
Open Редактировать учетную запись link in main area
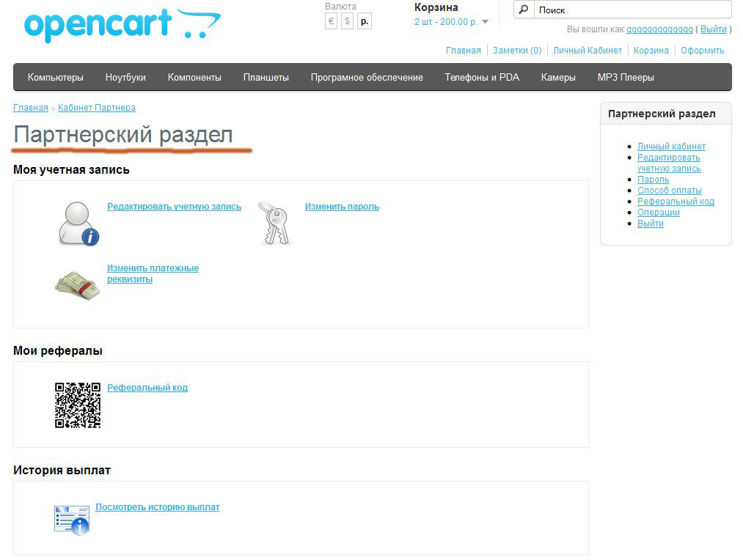(174, 207)
